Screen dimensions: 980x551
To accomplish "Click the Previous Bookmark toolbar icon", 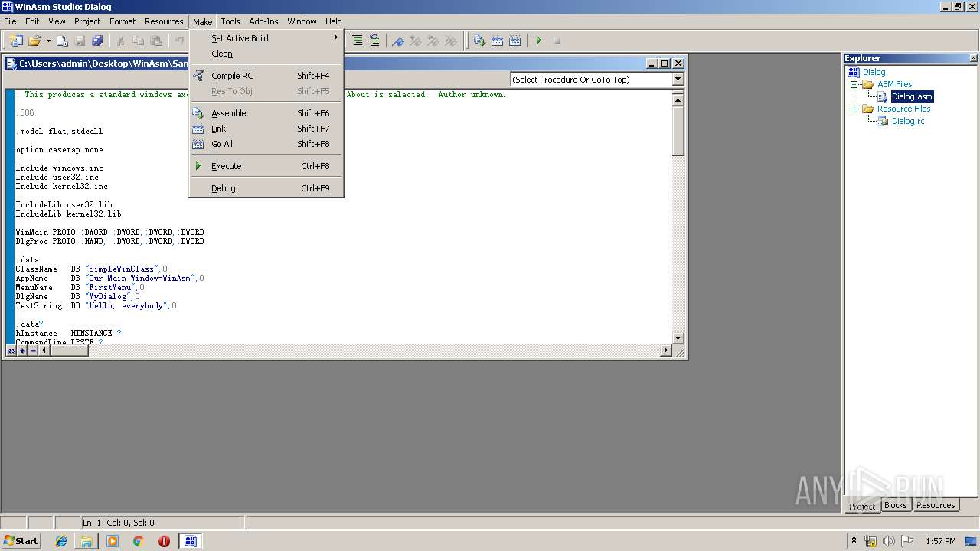I will (433, 41).
